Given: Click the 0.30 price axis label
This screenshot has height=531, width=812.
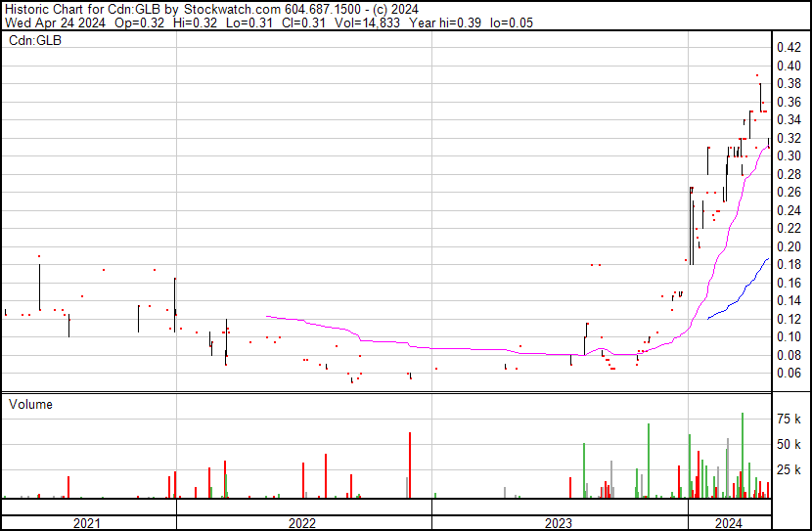Looking at the screenshot, I should [789, 156].
